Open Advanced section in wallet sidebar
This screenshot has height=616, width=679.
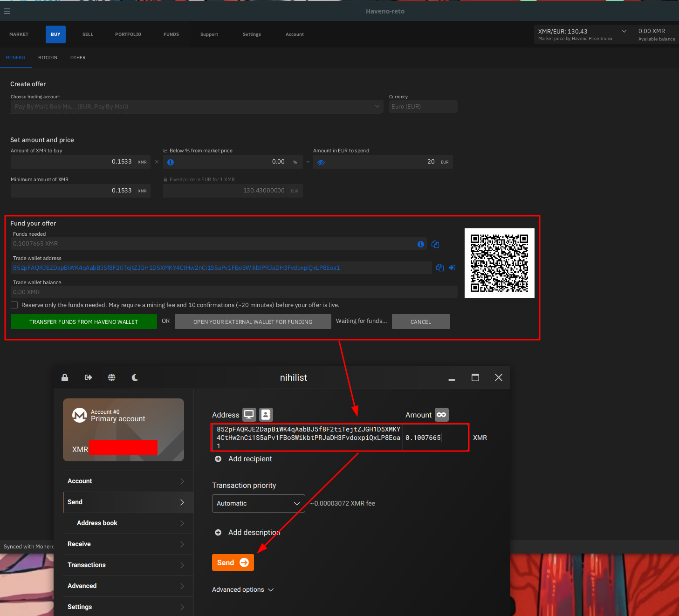tap(128, 586)
